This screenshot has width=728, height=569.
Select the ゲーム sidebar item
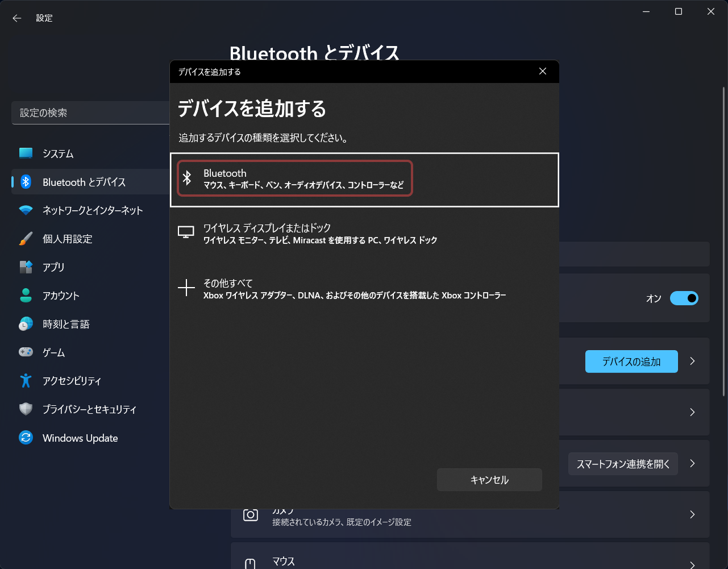click(53, 352)
